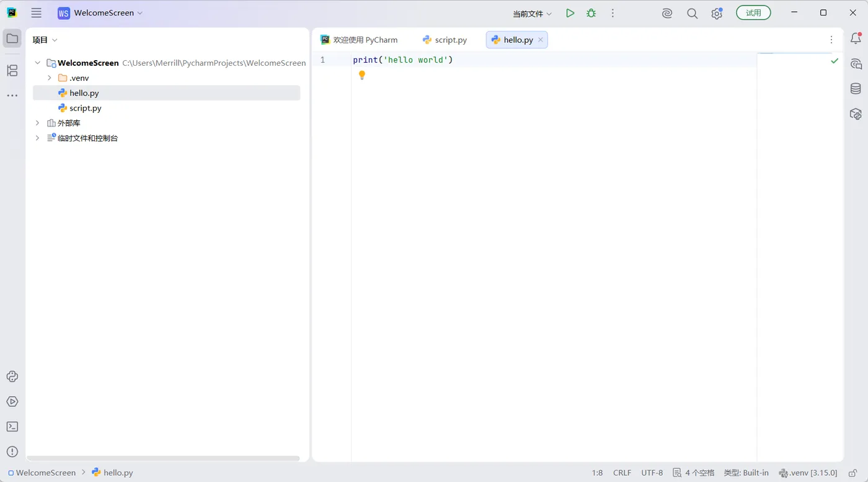This screenshot has width=868, height=482.
Task: Start debugging with the bug icon
Action: click(591, 13)
